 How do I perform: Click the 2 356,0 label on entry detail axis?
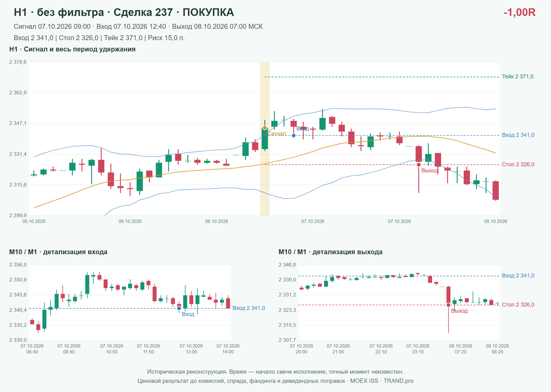coord(18,265)
